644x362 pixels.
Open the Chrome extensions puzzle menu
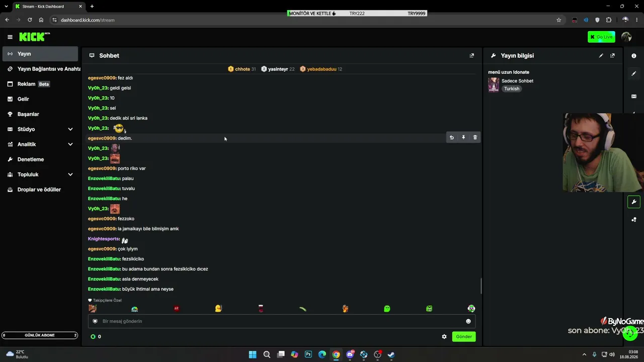point(609,20)
